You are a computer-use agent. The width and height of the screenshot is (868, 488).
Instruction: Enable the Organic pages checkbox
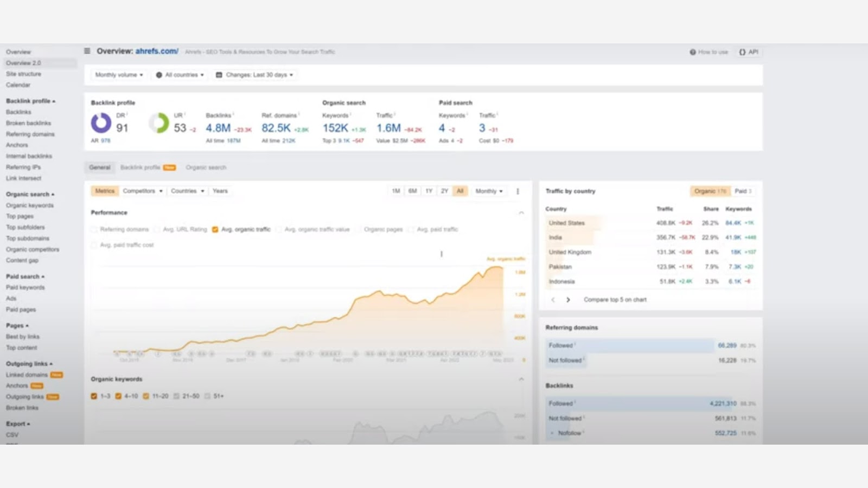pos(358,229)
